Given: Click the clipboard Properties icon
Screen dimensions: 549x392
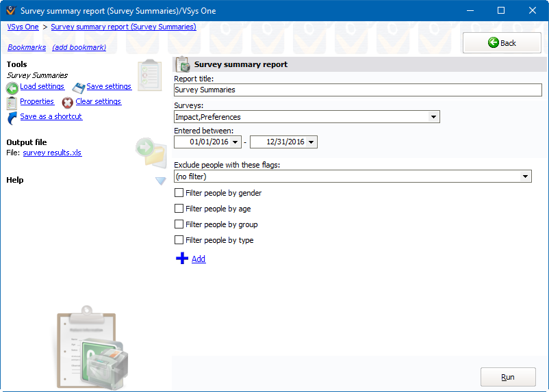Looking at the screenshot, I should [x=12, y=103].
